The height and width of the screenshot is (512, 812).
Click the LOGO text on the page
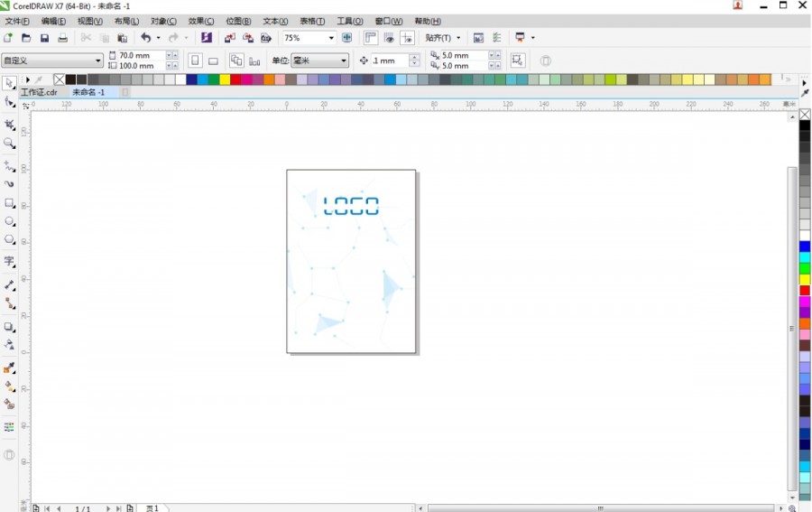coord(351,206)
